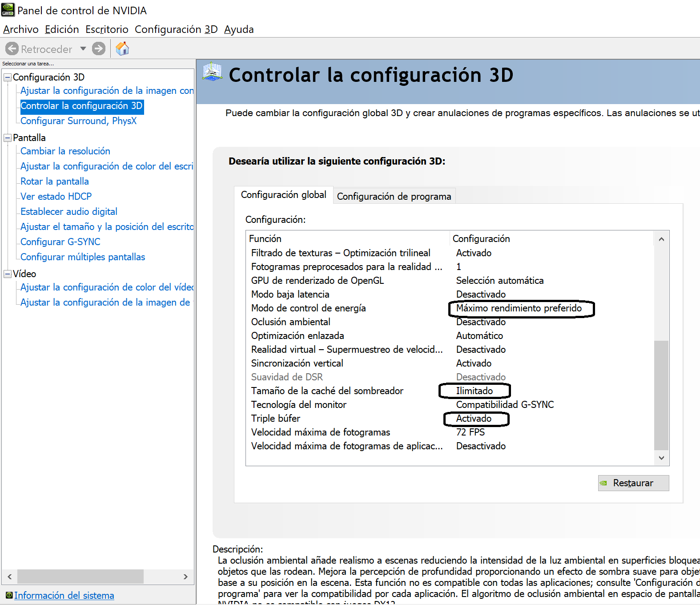Image resolution: width=700 pixels, height=605 pixels.
Task: Click the forward navigation arrow icon
Action: click(x=99, y=48)
